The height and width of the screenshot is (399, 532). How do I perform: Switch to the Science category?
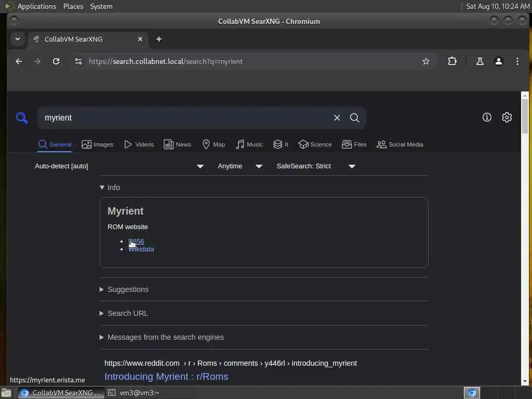click(x=315, y=144)
